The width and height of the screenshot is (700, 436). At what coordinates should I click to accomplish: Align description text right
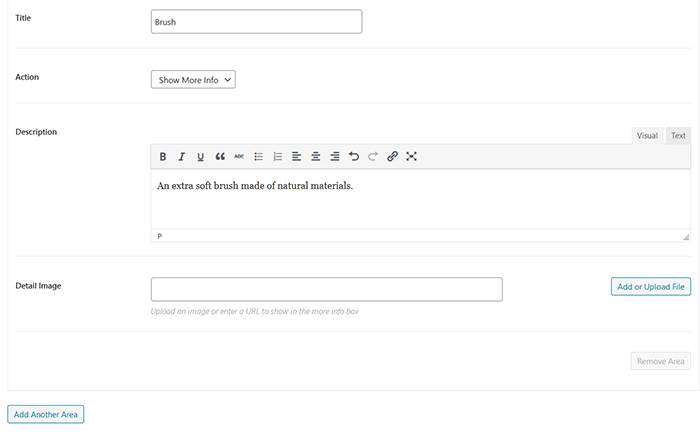[x=335, y=157]
